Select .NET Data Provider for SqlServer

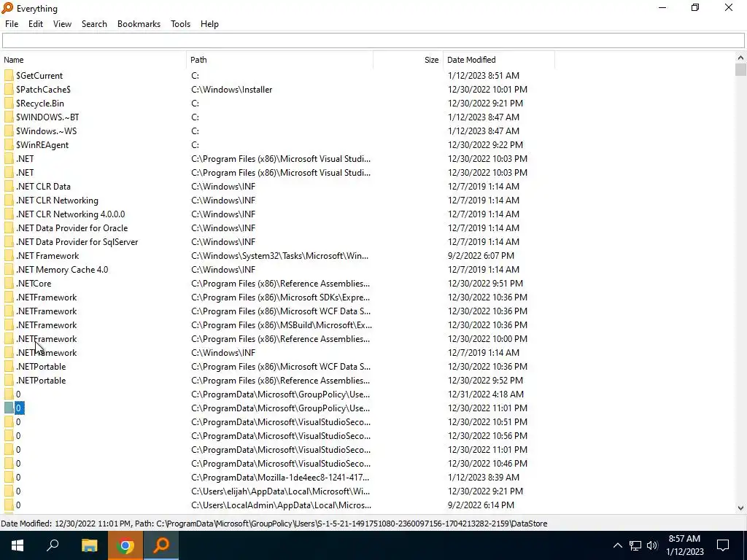(x=77, y=241)
